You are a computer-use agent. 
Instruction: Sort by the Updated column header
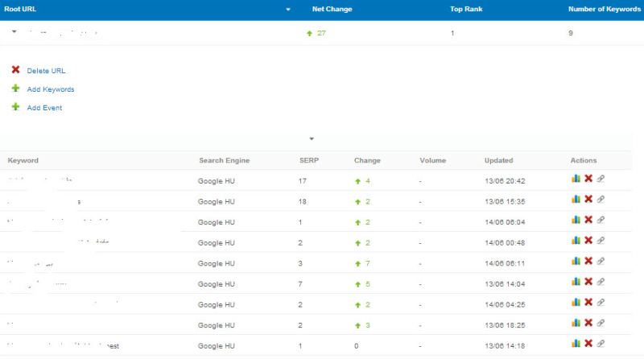point(498,160)
